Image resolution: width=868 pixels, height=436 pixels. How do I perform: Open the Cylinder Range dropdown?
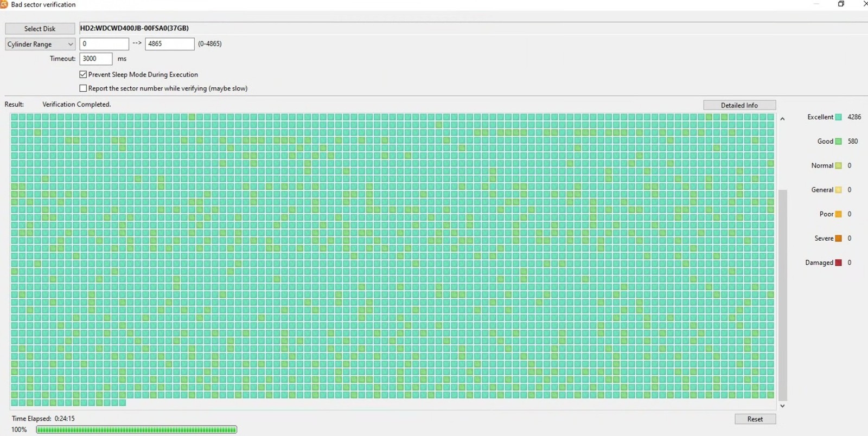pos(40,44)
